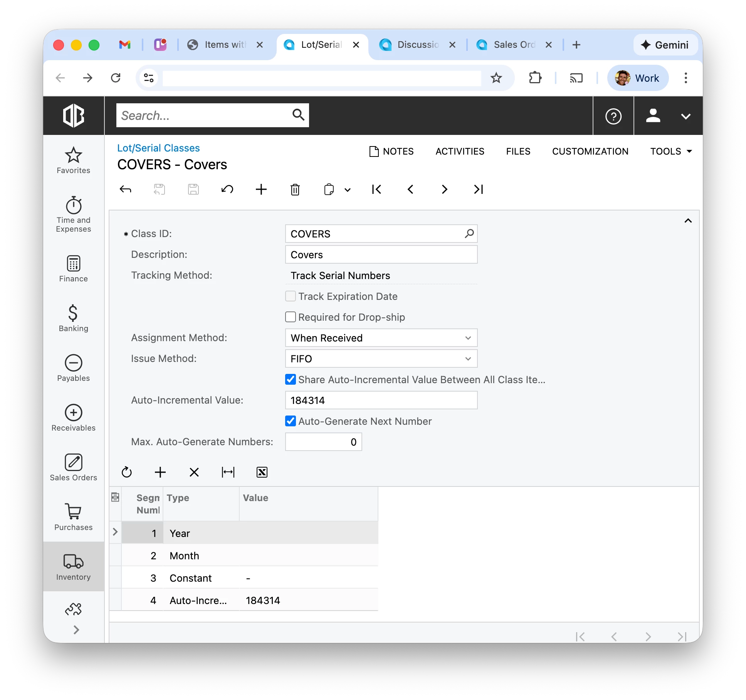Delete the selected segment row
The width and height of the screenshot is (746, 700).
click(x=194, y=472)
